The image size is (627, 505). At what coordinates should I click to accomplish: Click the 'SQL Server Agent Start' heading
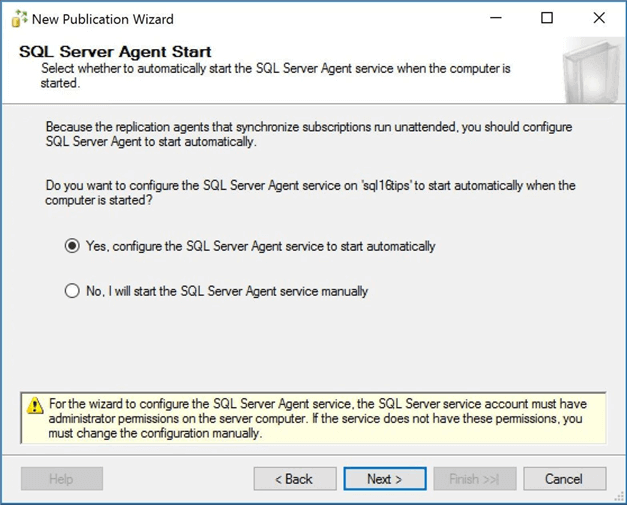tap(115, 52)
